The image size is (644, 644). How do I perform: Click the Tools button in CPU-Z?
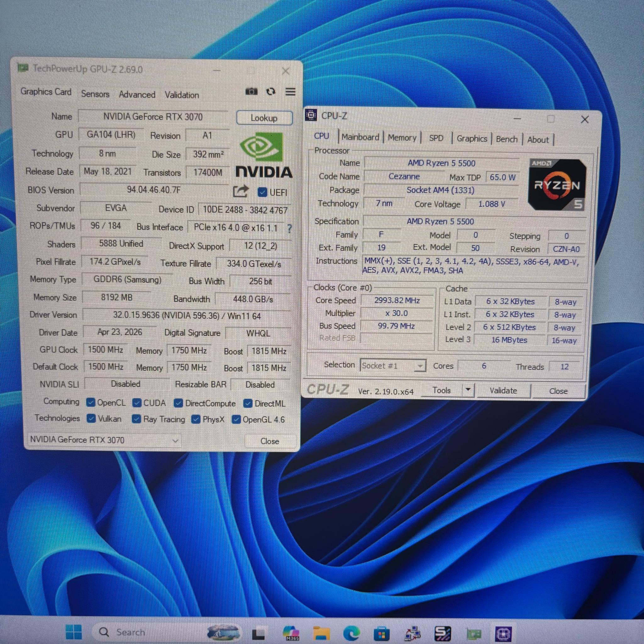tap(442, 390)
